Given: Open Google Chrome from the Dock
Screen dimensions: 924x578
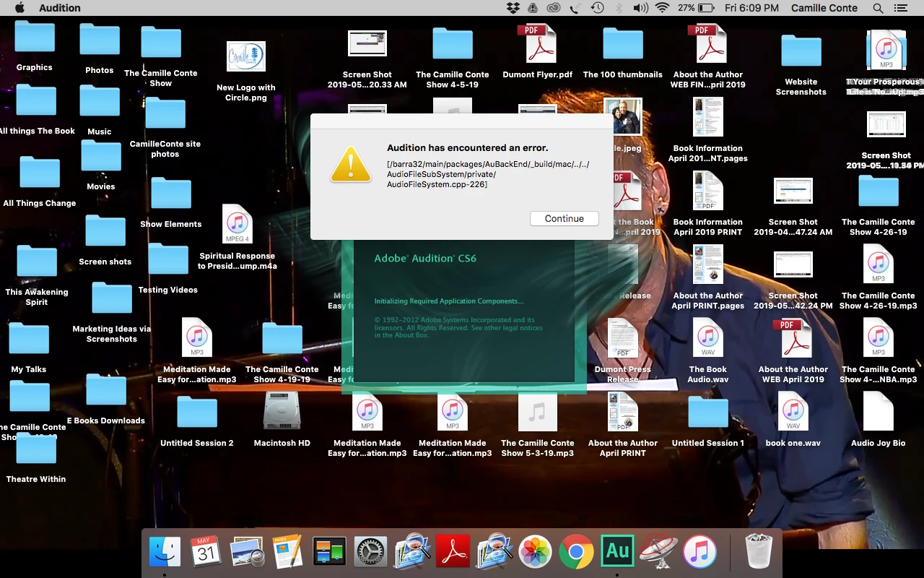Looking at the screenshot, I should [x=575, y=553].
